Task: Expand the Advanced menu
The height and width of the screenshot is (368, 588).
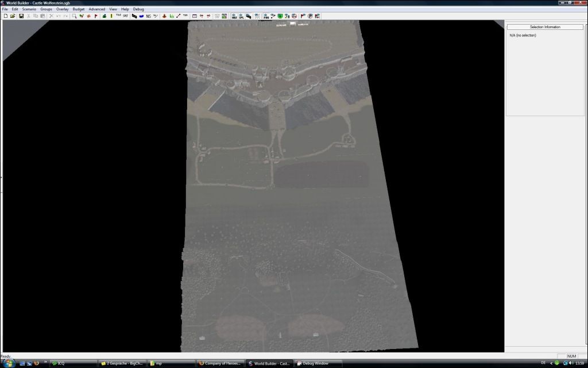Action: tap(96, 9)
